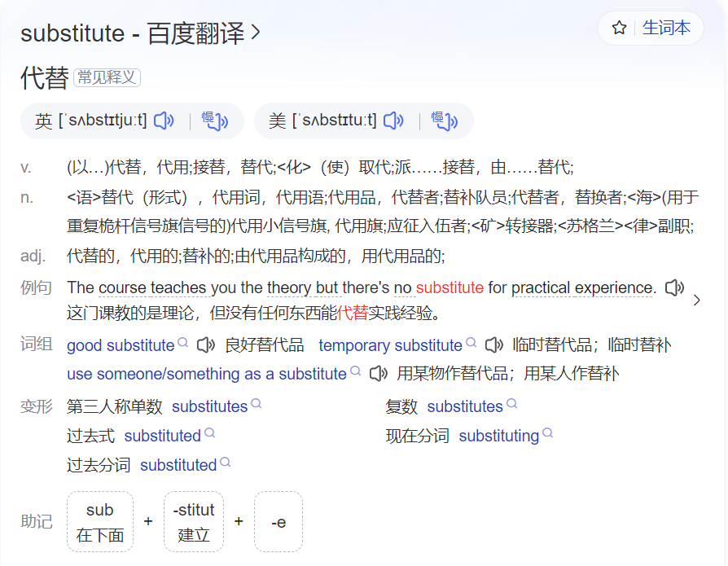Click the v. definition line
Viewport: 728px width, 566px height.
[x=320, y=167]
